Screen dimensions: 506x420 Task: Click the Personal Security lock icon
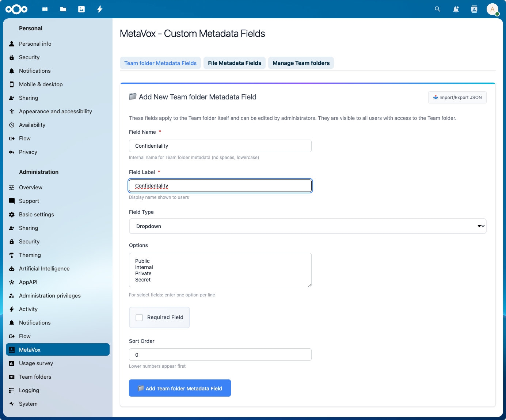12,57
